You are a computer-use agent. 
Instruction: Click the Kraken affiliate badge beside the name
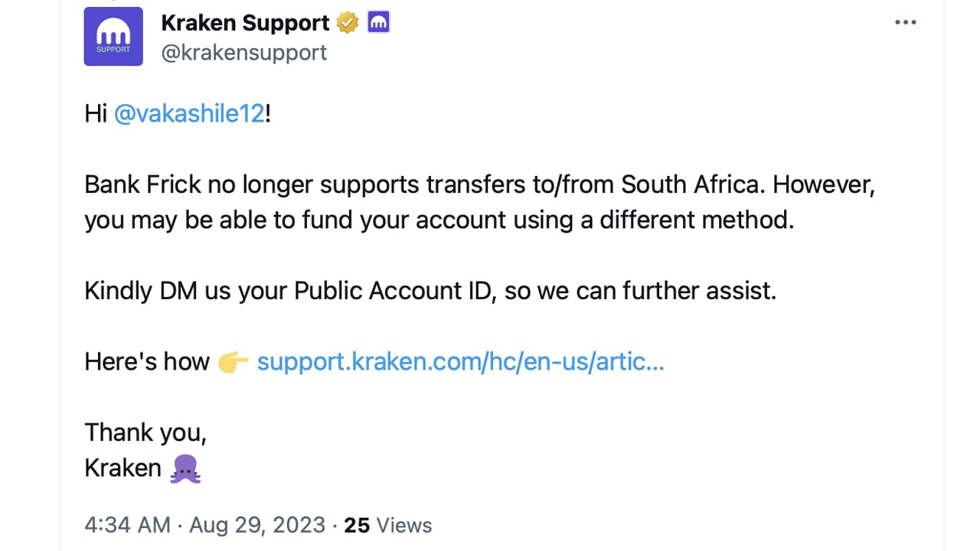(x=378, y=23)
